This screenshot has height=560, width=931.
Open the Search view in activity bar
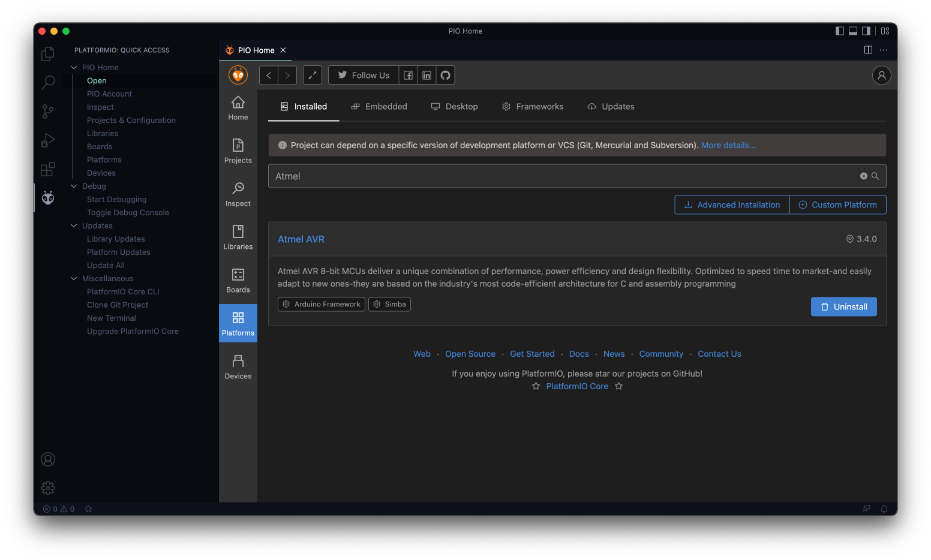pyautogui.click(x=48, y=82)
